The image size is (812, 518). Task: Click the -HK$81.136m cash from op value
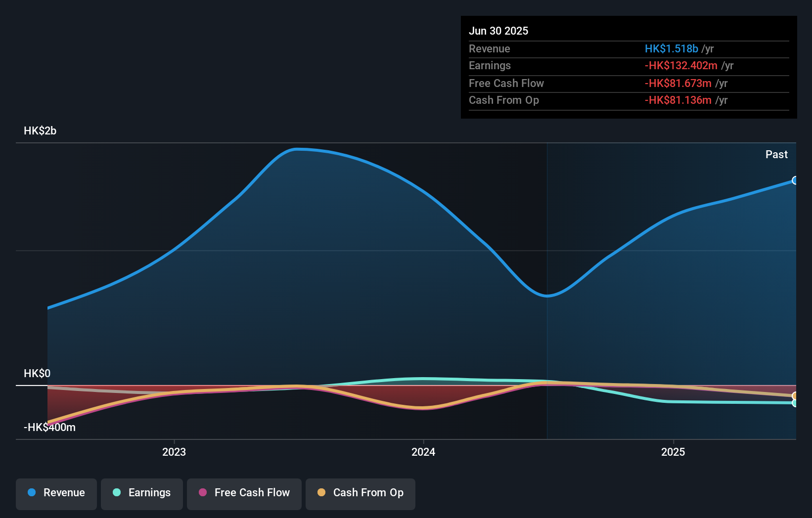point(678,100)
